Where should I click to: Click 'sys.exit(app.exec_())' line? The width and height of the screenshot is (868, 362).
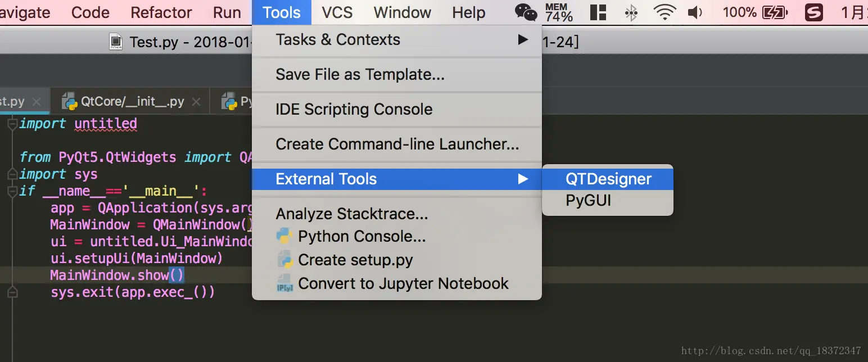[x=133, y=292]
